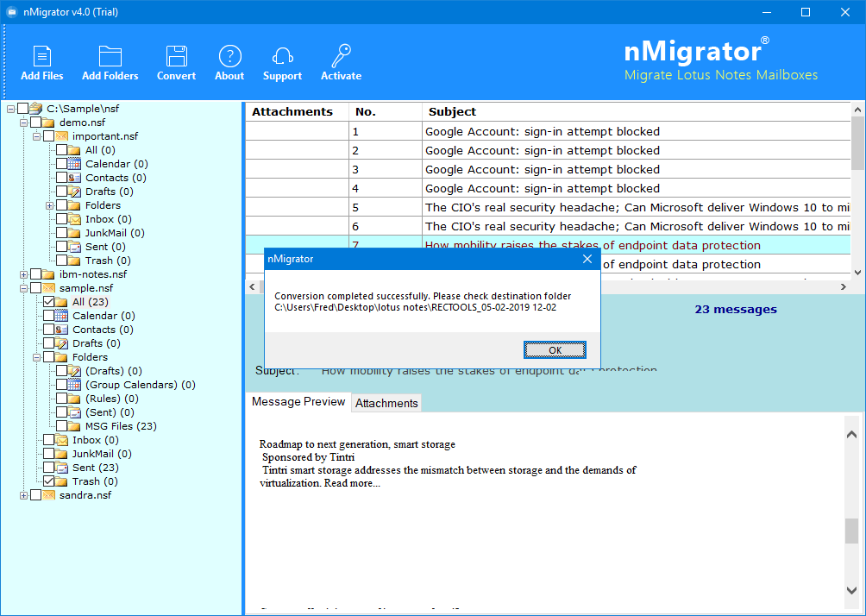Click the No. column header
This screenshot has width=866, height=616.
(386, 111)
